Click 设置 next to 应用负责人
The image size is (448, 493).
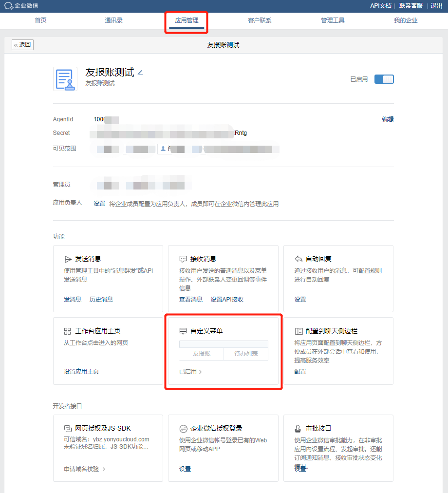click(x=99, y=204)
